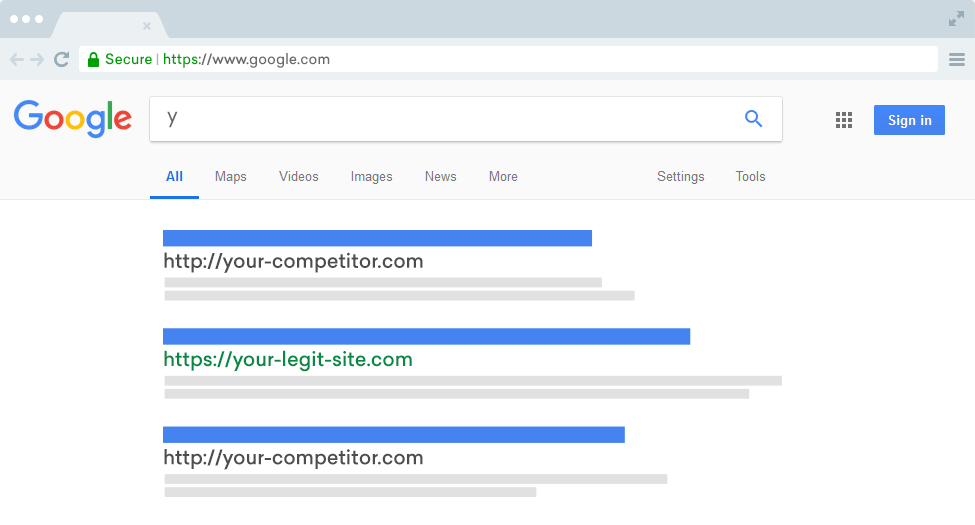Close the browser tab
The height and width of the screenshot is (525, 975).
point(147,26)
